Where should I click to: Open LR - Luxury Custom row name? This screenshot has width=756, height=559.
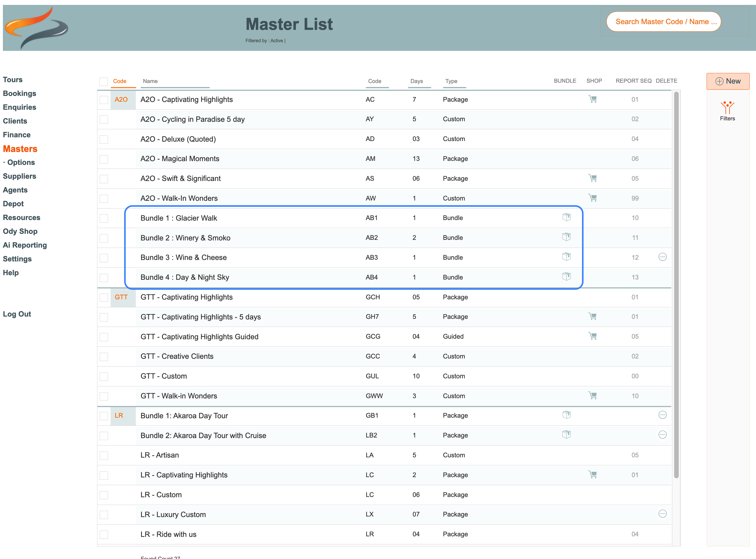(173, 515)
